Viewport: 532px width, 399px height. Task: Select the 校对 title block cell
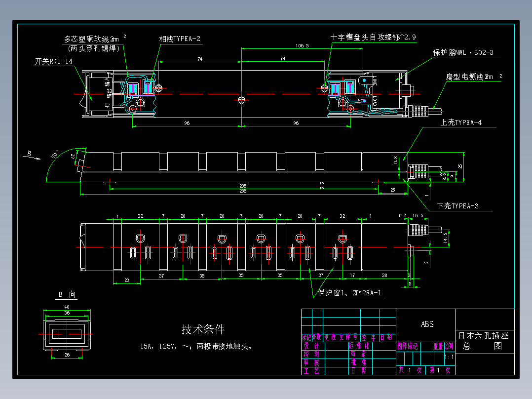[x=311, y=354]
